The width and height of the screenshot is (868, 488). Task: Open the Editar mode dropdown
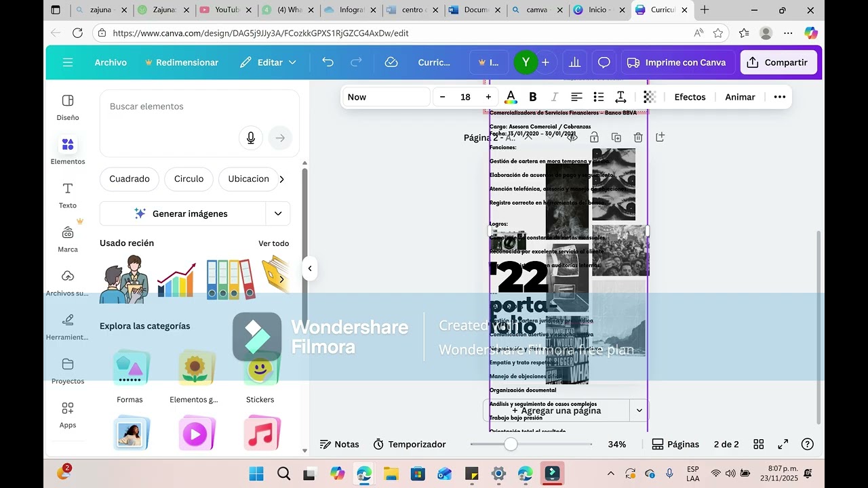coord(269,62)
